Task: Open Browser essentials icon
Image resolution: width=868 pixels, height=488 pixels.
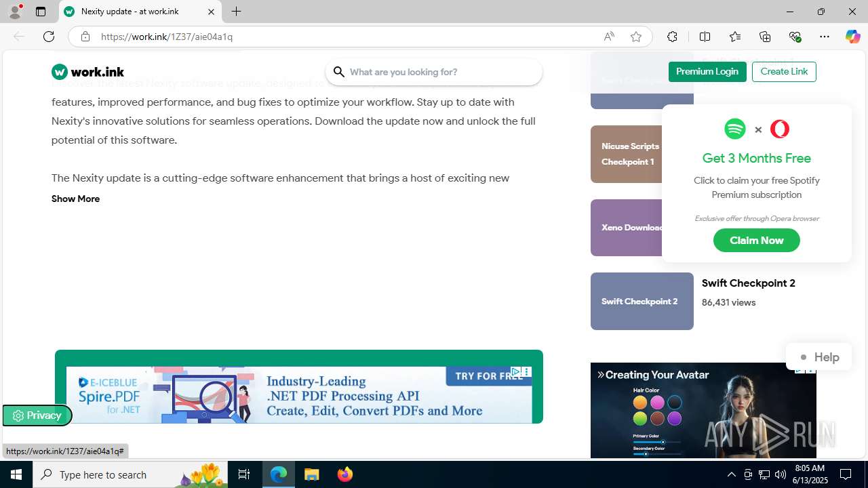Action: point(795,37)
